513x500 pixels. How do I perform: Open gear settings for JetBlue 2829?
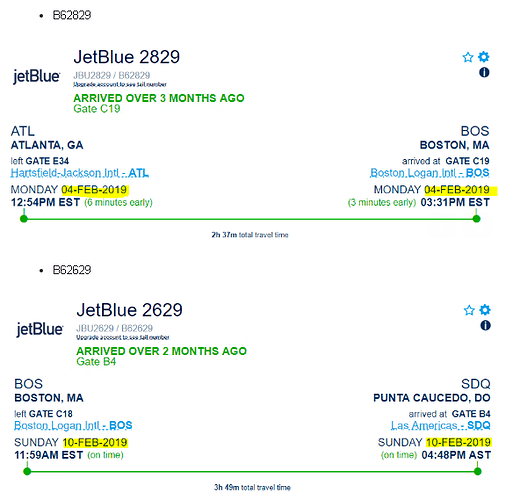pyautogui.click(x=484, y=57)
